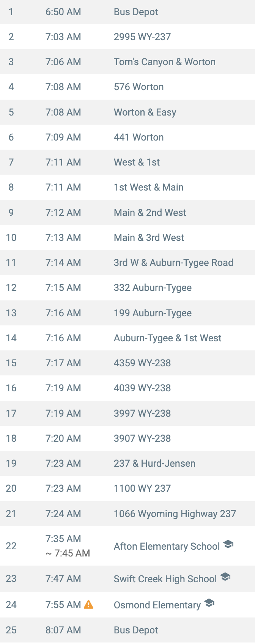Viewport: 255px width, 644px height.
Task: Open 1066 Wyoming Highway 237 stop
Action: pyautogui.click(x=127, y=514)
